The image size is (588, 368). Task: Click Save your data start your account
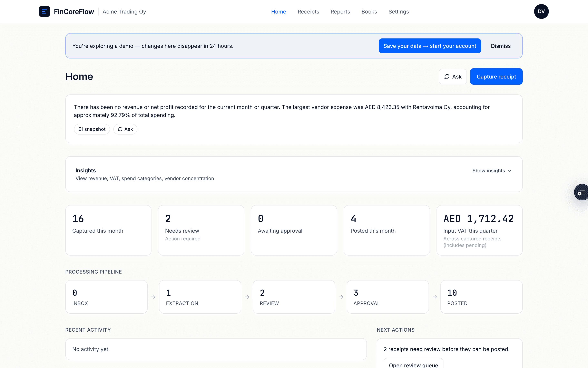point(430,46)
